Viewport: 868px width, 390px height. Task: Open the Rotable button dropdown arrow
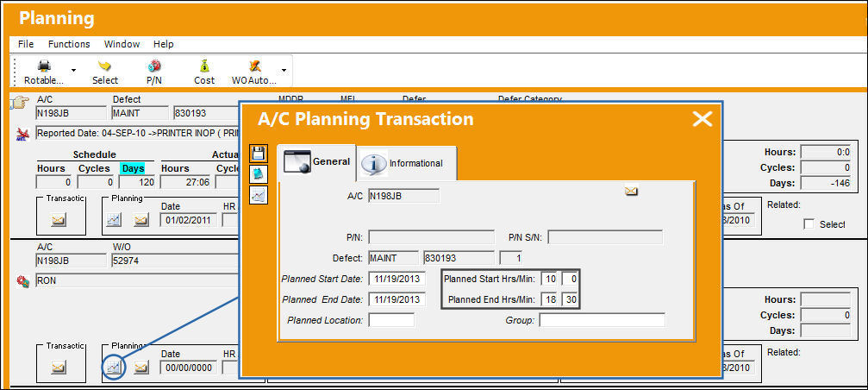click(73, 71)
